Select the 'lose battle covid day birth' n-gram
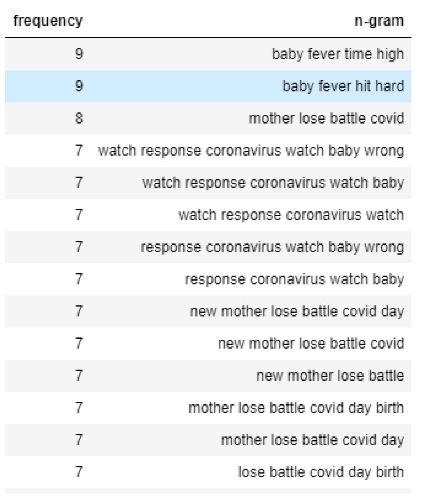The height and width of the screenshot is (504, 422). pyautogui.click(x=321, y=472)
